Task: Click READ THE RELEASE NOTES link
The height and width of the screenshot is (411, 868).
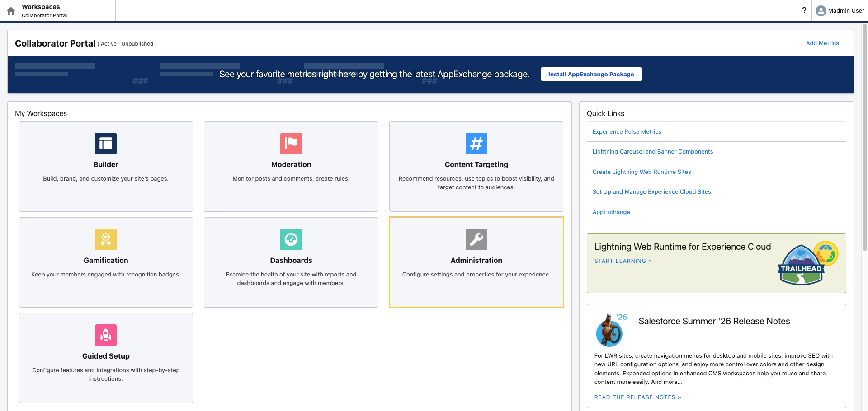Action: (637, 397)
